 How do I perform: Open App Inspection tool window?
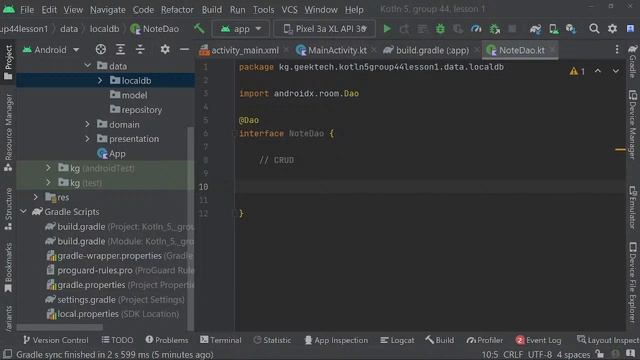tap(336, 340)
